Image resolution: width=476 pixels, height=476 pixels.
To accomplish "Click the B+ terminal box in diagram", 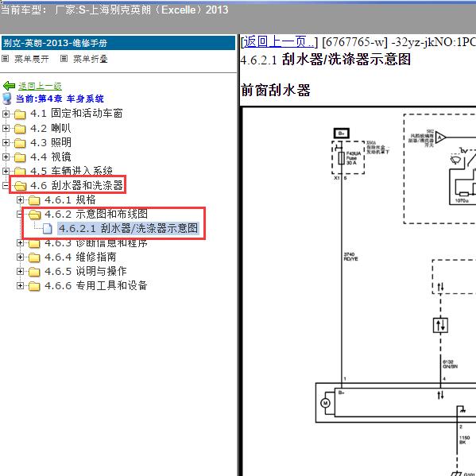I will pyautogui.click(x=342, y=134).
